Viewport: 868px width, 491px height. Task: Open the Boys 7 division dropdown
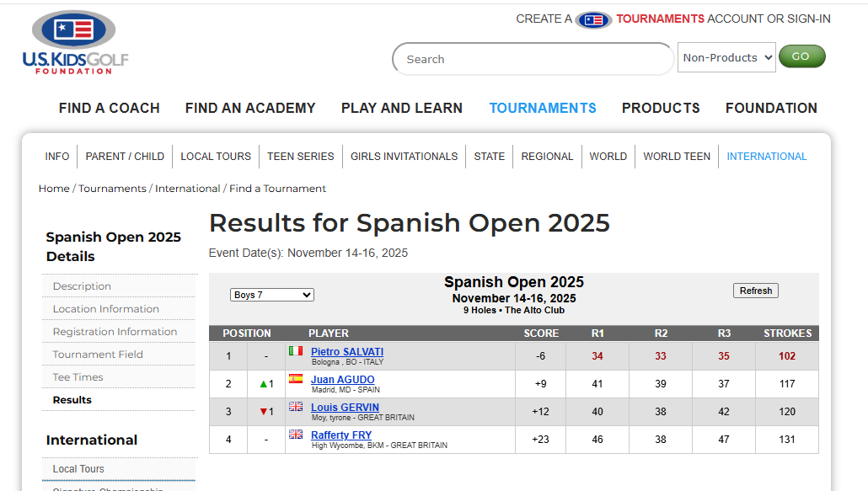tap(271, 294)
